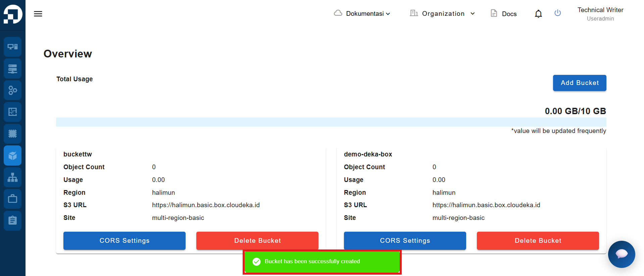Viewport: 644px width, 276px height.
Task: Dismiss the bucket created success notification
Action: point(322,262)
